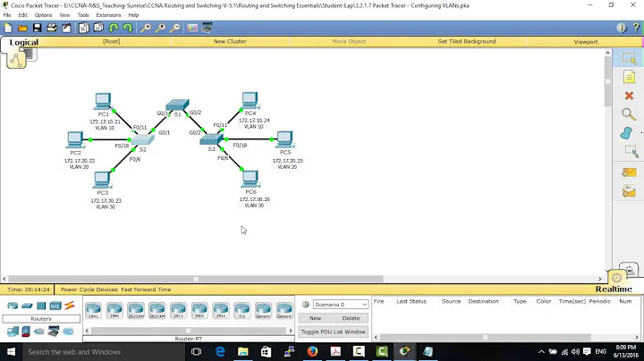This screenshot has height=361, width=644.
Task: Click Power Cycle Devices
Action: coord(89,290)
